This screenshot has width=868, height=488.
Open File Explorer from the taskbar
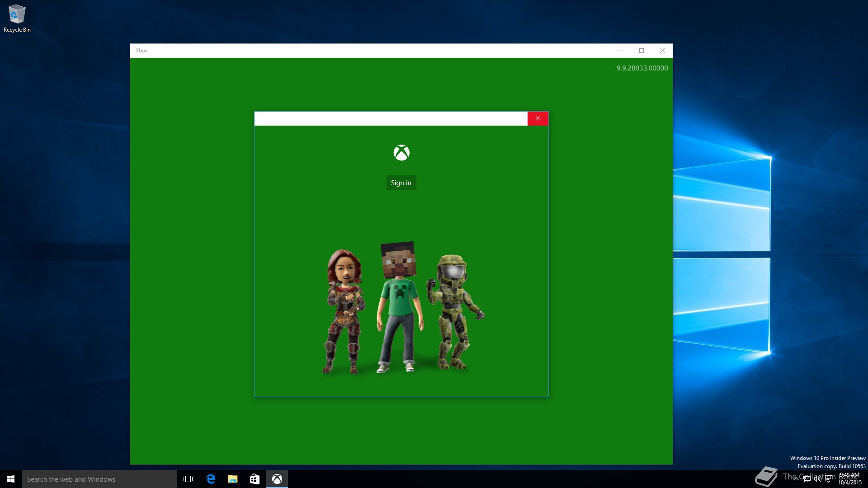(x=233, y=479)
